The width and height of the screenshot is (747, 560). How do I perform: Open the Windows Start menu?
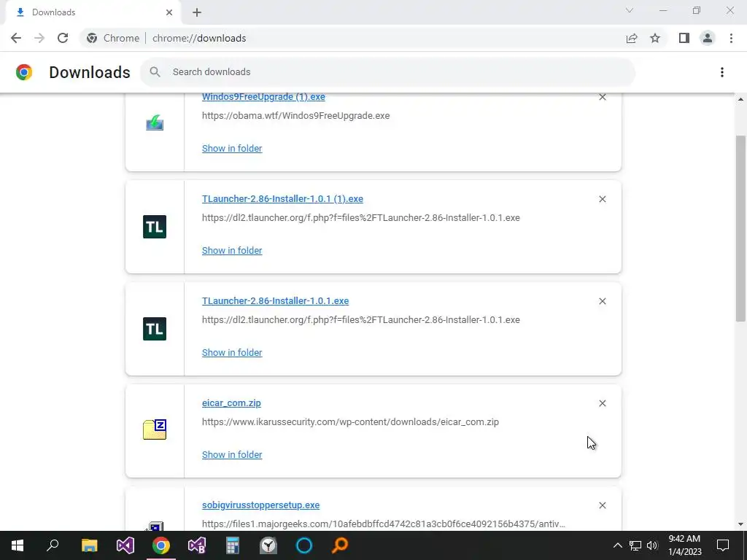(18, 545)
